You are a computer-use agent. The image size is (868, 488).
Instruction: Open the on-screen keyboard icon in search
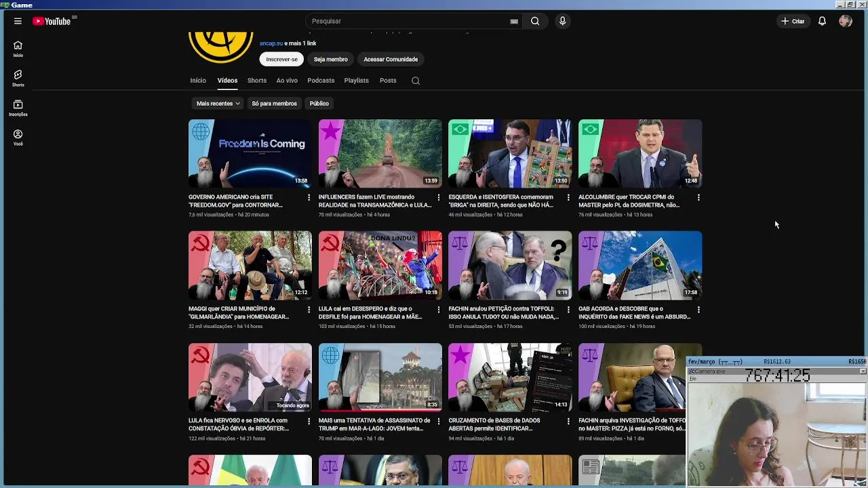(x=514, y=21)
